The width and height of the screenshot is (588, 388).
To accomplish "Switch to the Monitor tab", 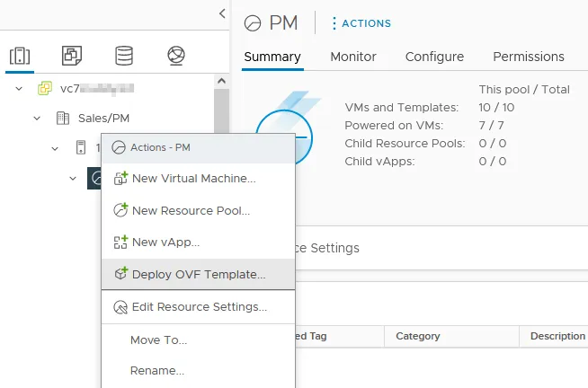I will pos(352,57).
